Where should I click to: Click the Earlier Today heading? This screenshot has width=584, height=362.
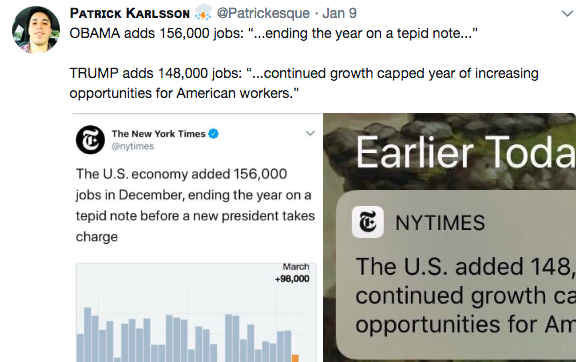click(x=466, y=152)
